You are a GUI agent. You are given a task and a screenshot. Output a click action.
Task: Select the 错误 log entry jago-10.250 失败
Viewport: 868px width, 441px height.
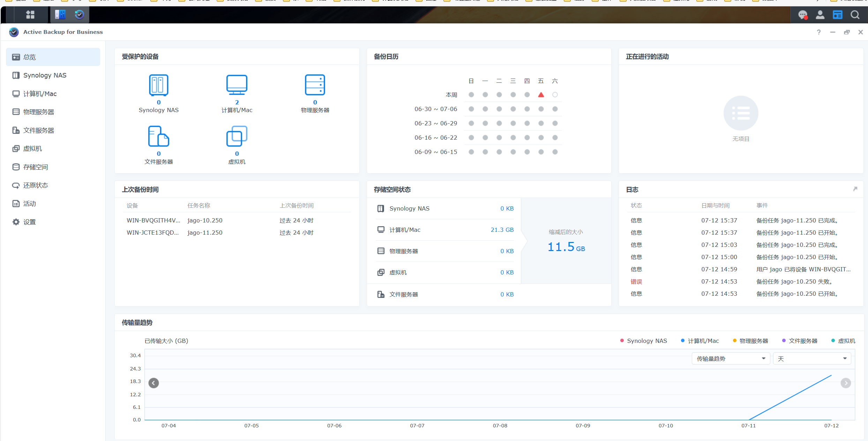[x=741, y=281]
